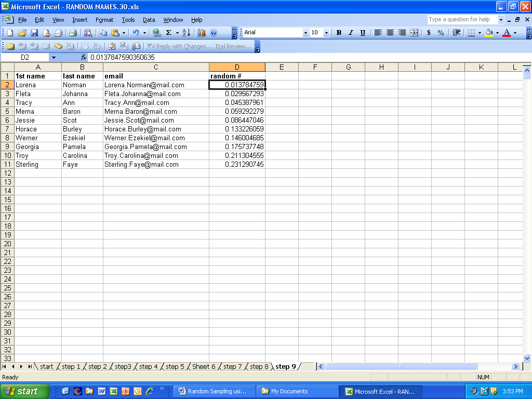Click the Permission document icon
The height and width of the screenshot is (399, 532).
[x=46, y=33]
